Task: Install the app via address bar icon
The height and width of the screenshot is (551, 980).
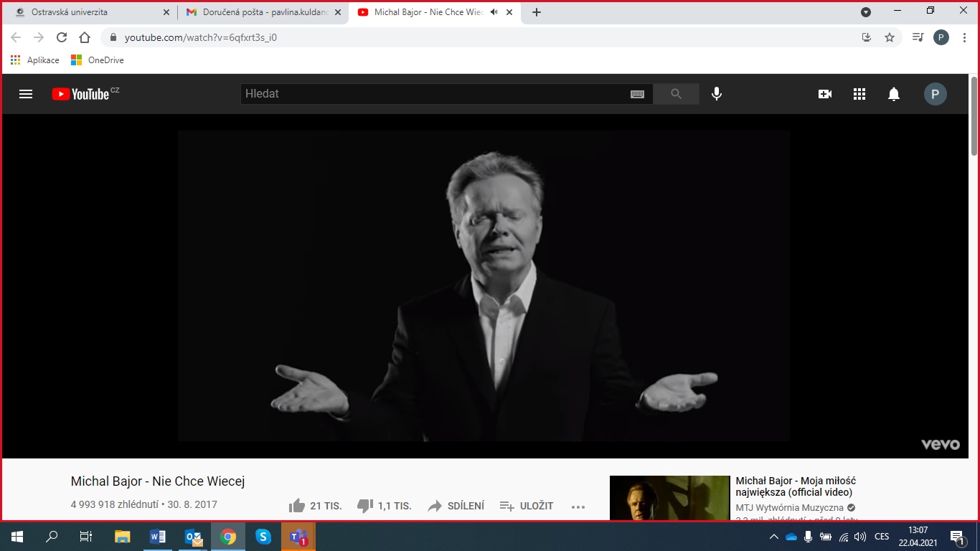Action: pos(867,37)
